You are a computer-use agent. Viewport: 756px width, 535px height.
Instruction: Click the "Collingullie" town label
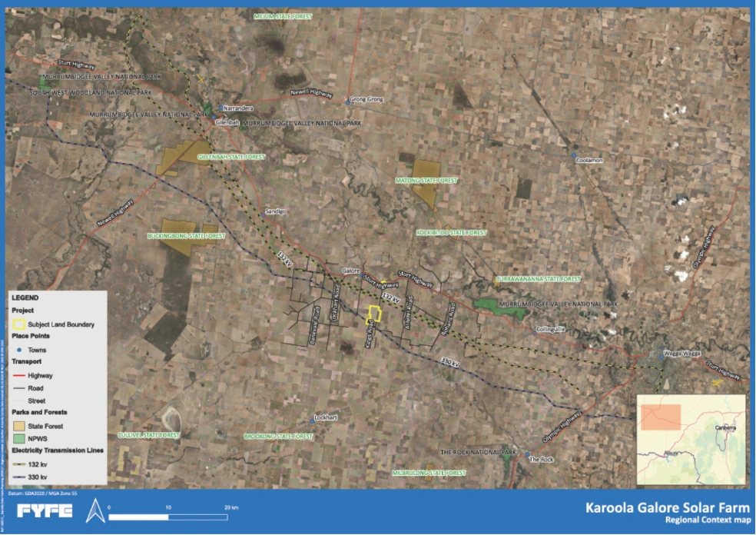[x=552, y=330]
